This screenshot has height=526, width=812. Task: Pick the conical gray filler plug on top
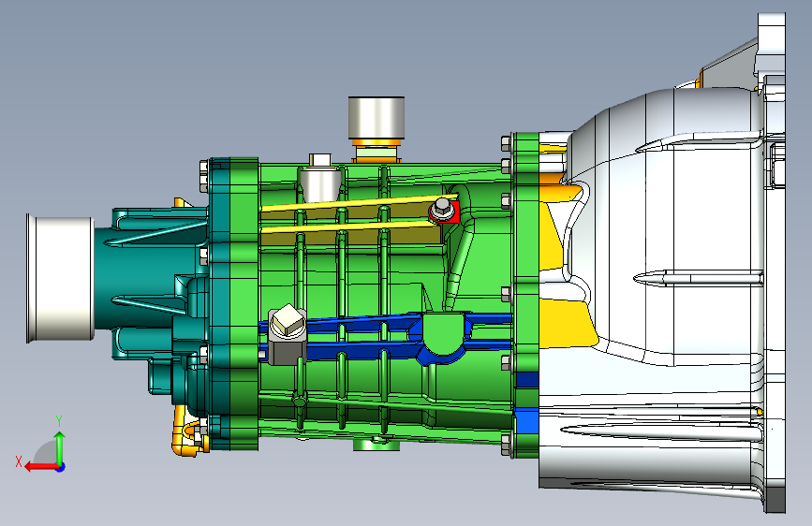[320, 179]
